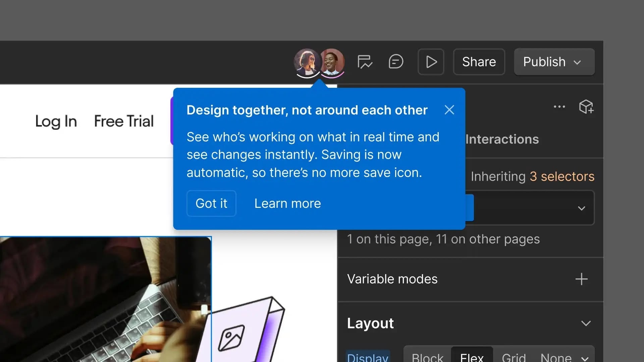
Task: Open the audit/review flag icon
Action: coord(365,62)
